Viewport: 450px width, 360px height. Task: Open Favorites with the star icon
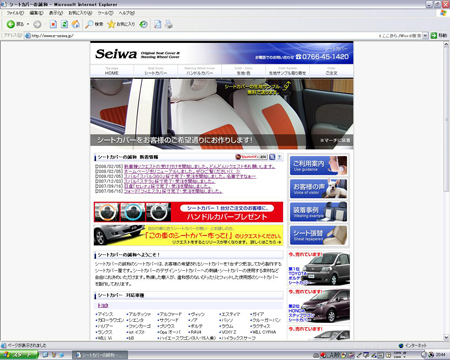(111, 24)
